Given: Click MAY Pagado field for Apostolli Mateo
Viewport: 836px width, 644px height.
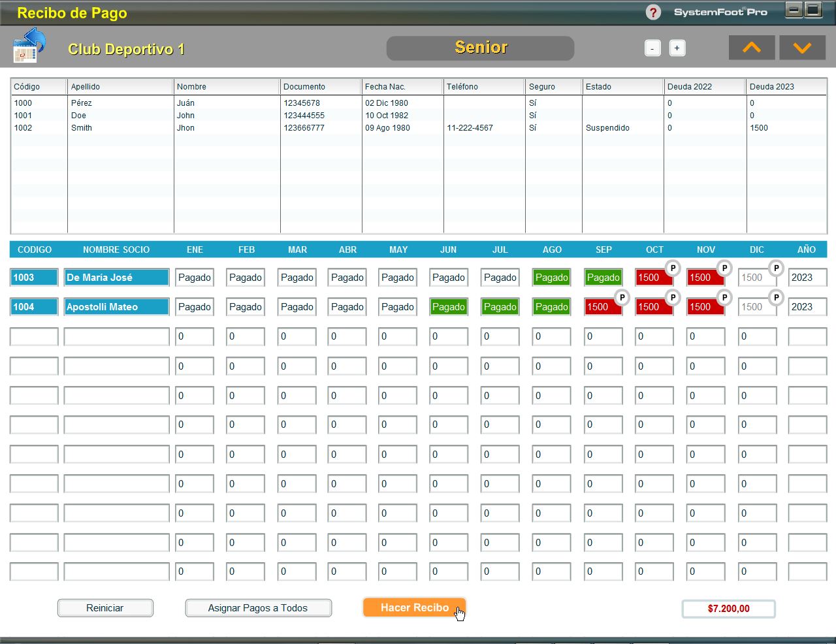Looking at the screenshot, I should pyautogui.click(x=398, y=307).
